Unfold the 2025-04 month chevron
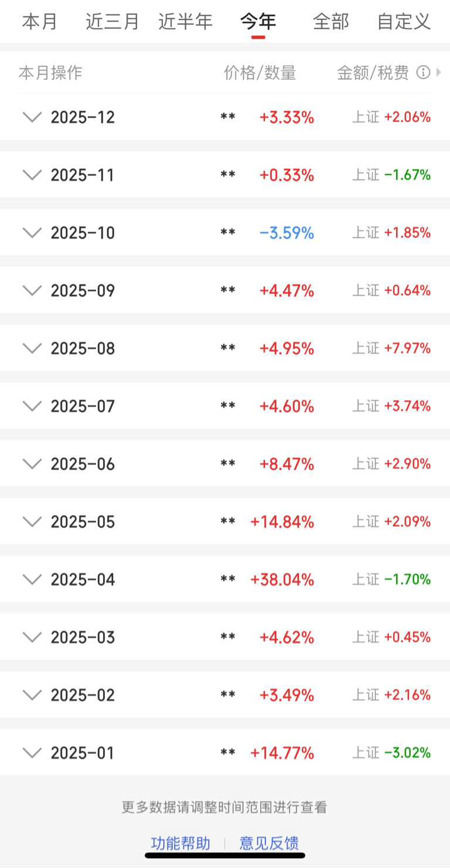This screenshot has width=450, height=868. coord(32,579)
